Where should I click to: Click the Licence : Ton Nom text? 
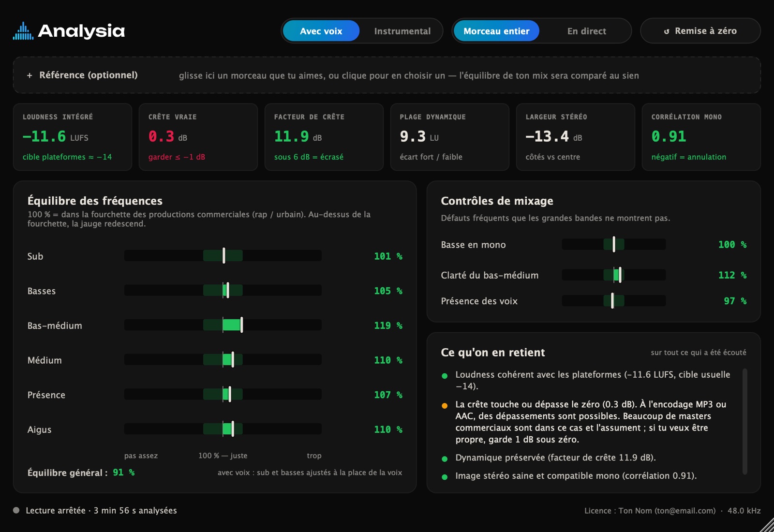(x=650, y=511)
